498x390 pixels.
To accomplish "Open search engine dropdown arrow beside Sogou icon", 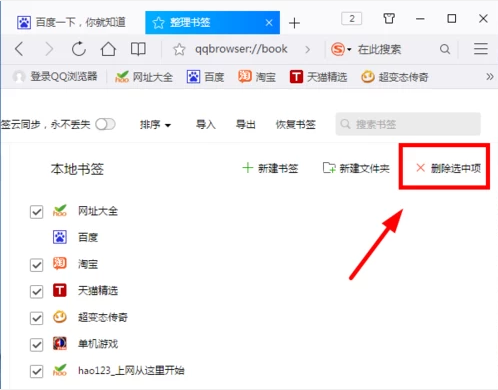I will pos(349,50).
